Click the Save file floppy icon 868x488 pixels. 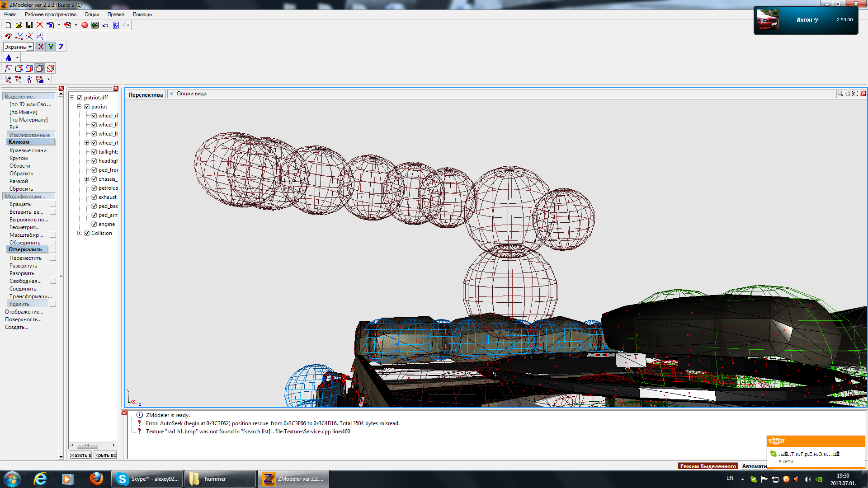(x=29, y=25)
